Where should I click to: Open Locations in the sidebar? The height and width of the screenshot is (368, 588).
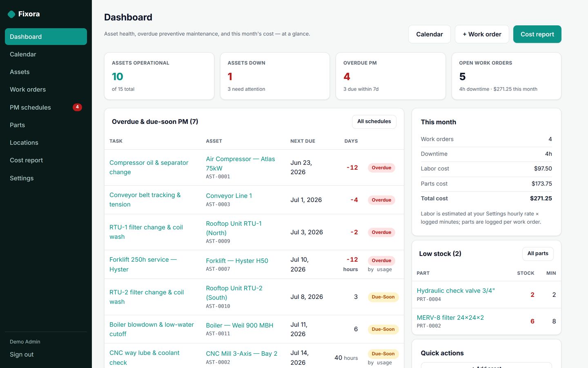click(46, 142)
